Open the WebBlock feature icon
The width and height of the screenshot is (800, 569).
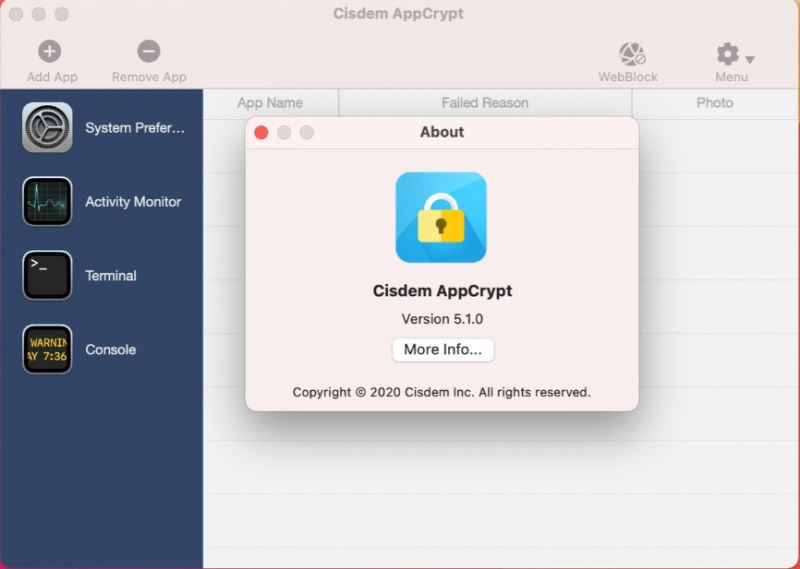coord(632,54)
